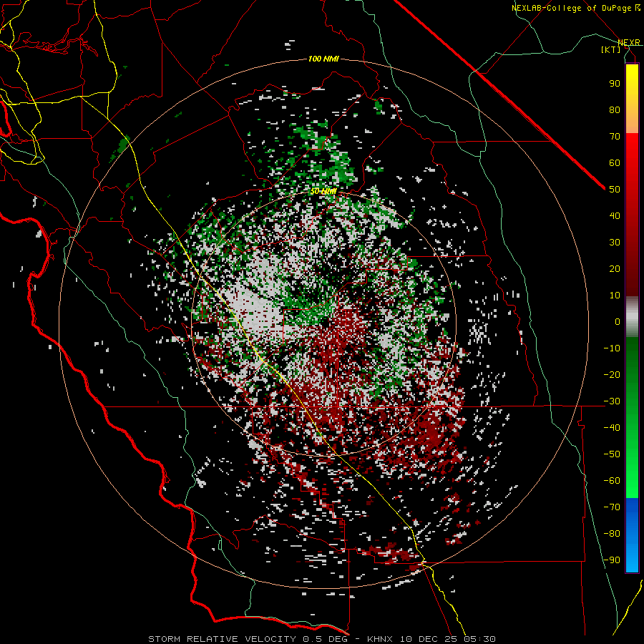Click the positive 10 scale value
Viewport: 644px width, 644px height.
615,296
